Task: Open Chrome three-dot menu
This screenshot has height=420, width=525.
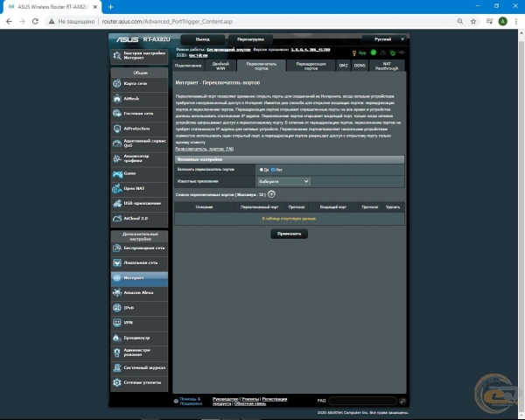Action: (516, 21)
